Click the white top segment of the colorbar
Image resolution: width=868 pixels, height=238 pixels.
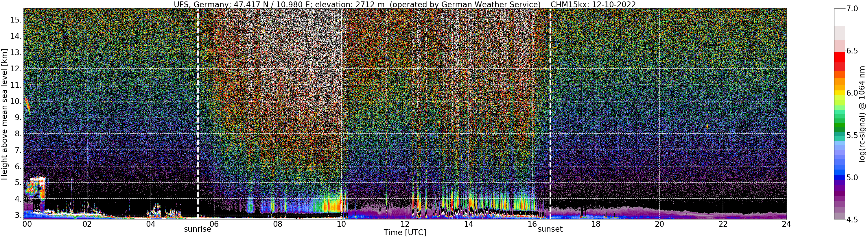tap(839, 18)
